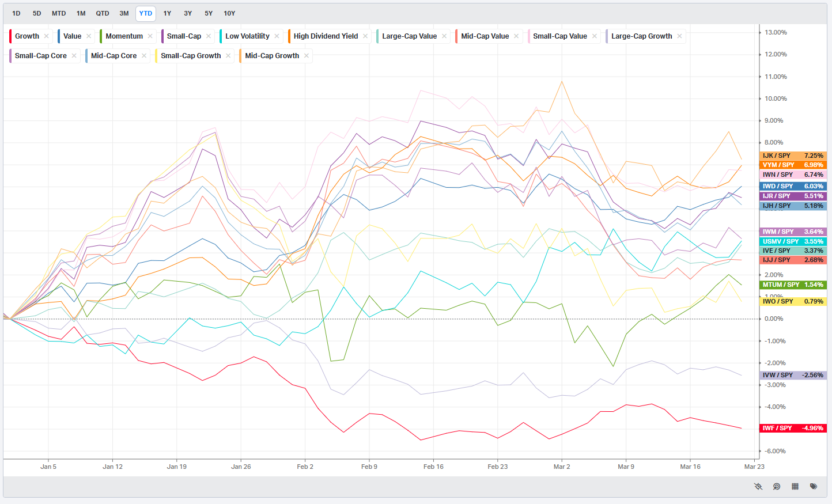Click the Growth legend label
832x504 pixels.
point(27,36)
